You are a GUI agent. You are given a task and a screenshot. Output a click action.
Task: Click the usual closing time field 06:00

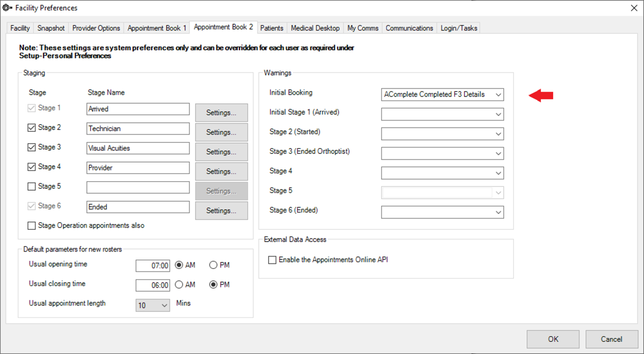(153, 285)
